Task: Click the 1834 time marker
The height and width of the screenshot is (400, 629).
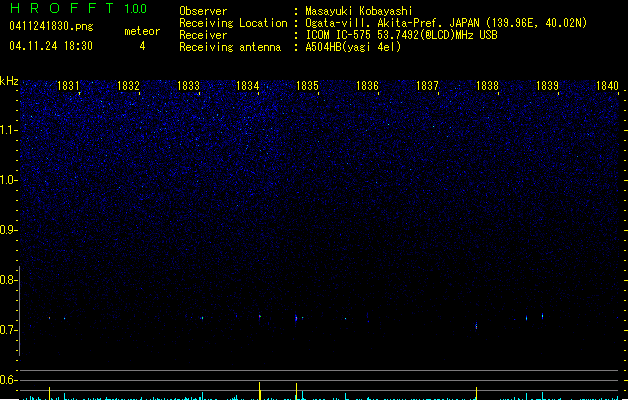Action: [x=248, y=85]
